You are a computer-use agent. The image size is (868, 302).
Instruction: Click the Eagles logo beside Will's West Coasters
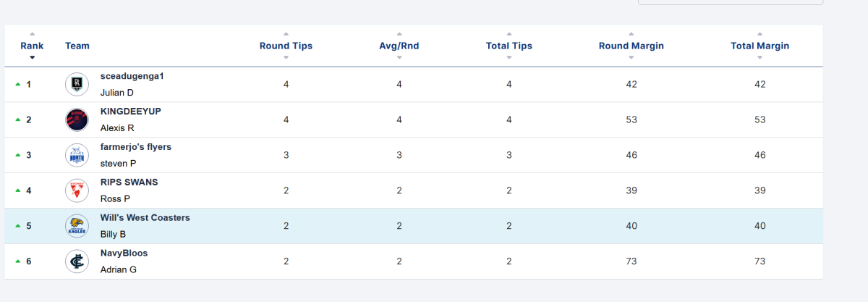(77, 226)
